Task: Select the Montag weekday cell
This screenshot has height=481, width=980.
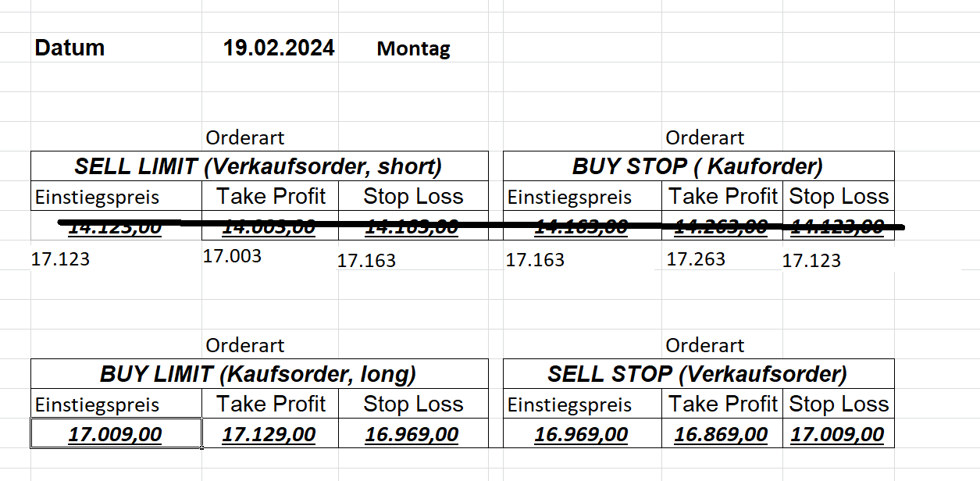Action: point(413,48)
